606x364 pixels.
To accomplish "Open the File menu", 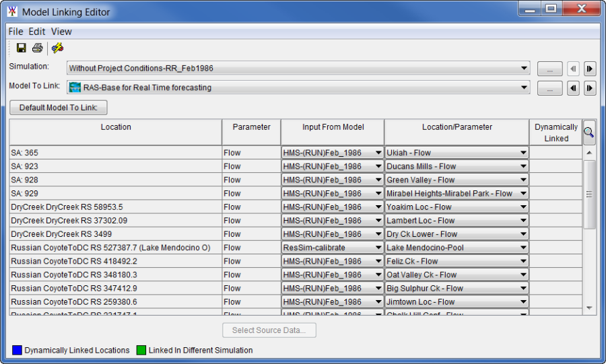I will tap(16, 32).
